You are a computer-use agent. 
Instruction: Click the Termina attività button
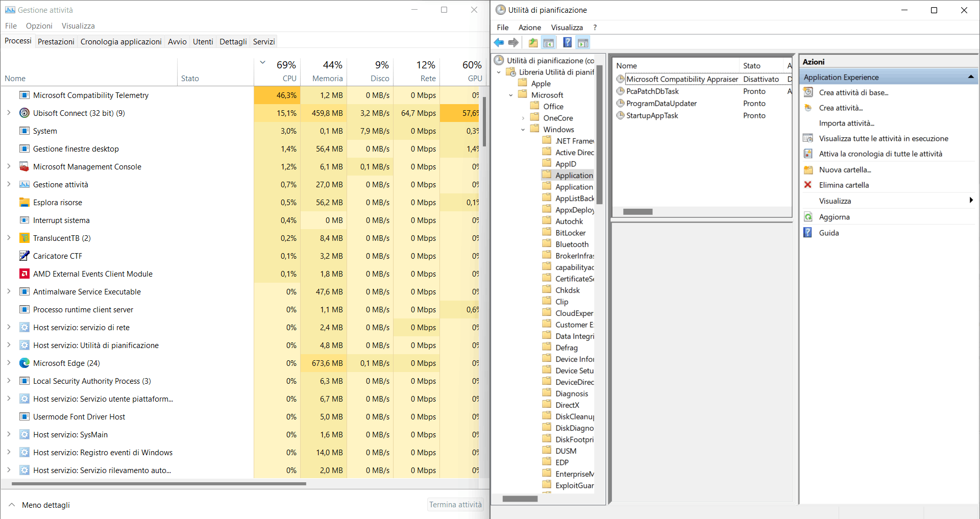click(455, 505)
